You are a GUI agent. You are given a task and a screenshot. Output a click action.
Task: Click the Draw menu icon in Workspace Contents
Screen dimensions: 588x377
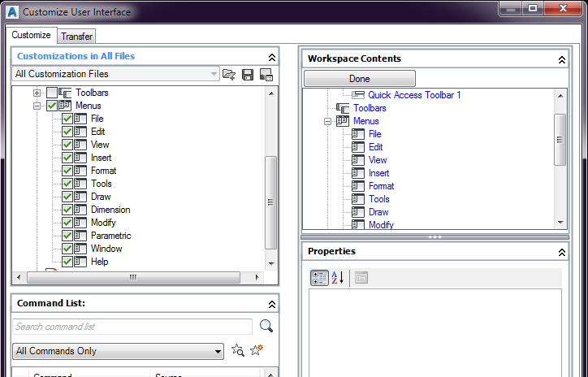tap(358, 212)
